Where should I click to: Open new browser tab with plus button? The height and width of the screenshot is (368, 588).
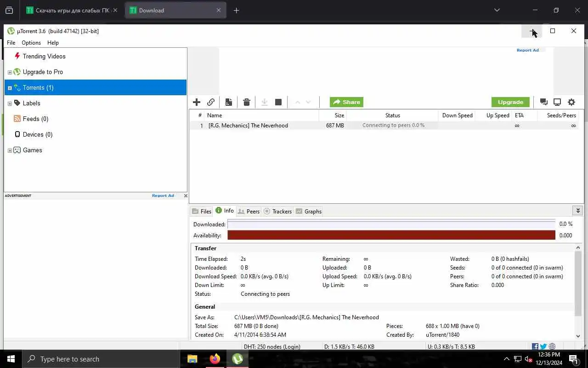(236, 10)
